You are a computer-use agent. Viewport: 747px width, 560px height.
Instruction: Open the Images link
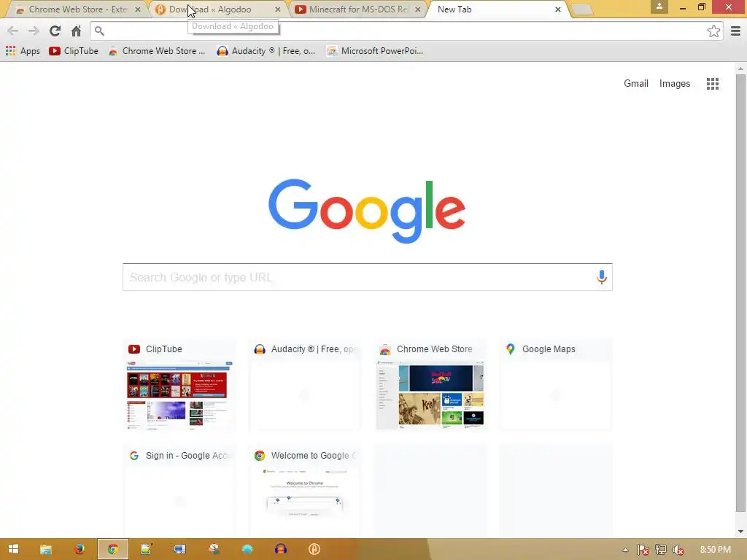675,84
